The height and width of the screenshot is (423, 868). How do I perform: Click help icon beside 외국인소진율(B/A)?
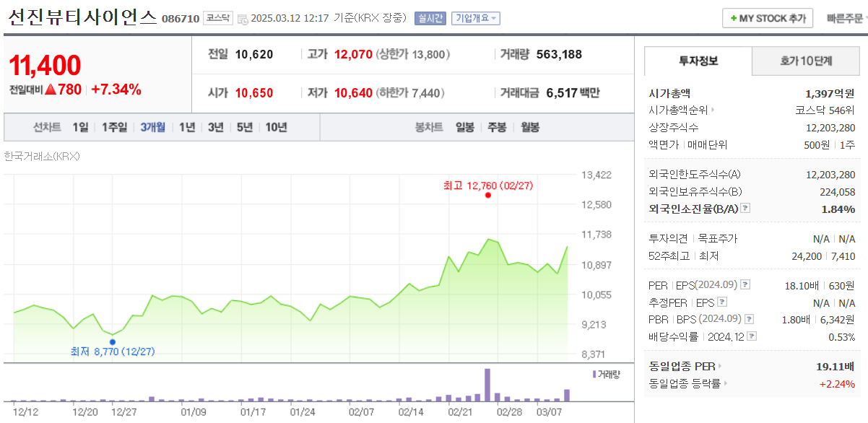745,209
